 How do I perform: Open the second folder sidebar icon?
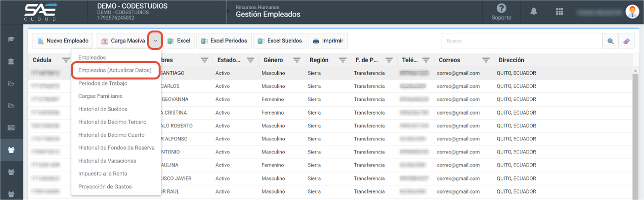click(11, 105)
